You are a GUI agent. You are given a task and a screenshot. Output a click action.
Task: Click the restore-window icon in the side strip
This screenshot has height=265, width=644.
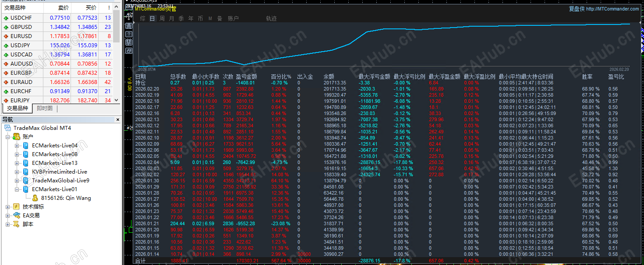(x=129, y=51)
